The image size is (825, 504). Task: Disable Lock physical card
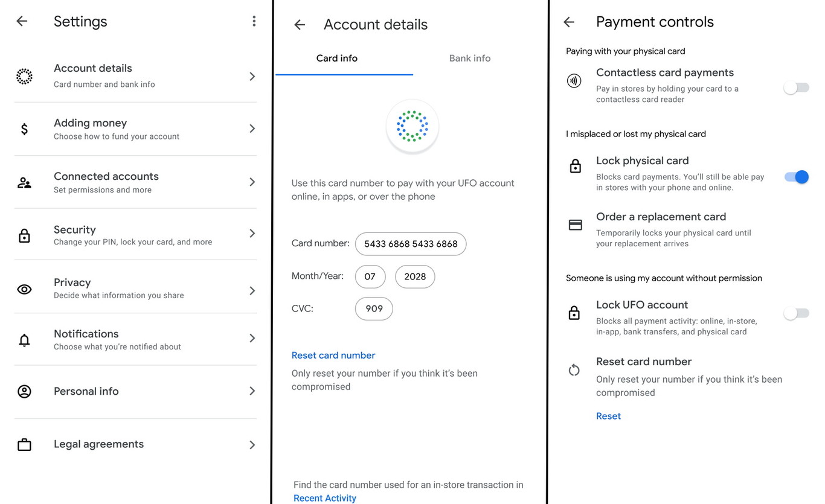[x=796, y=177]
